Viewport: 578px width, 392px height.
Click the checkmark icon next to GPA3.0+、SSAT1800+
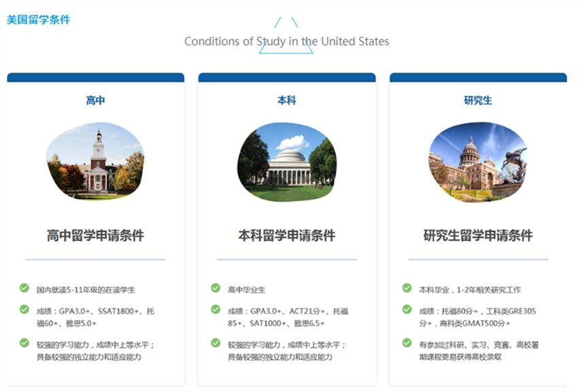(24, 310)
